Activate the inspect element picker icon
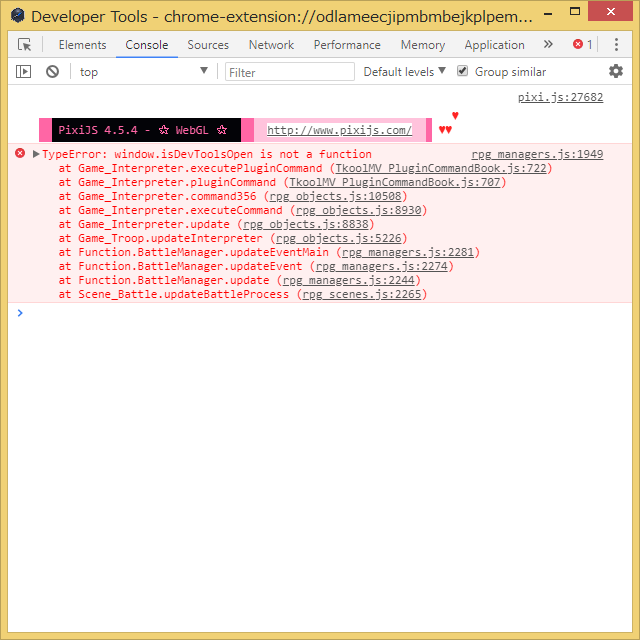 [24, 44]
